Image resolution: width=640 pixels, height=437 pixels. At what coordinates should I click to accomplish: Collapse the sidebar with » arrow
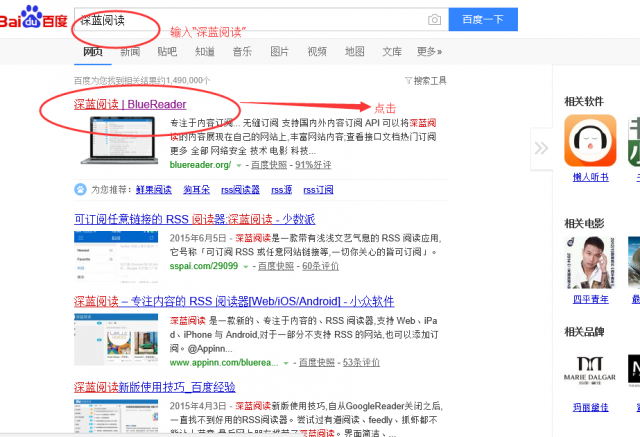click(541, 148)
